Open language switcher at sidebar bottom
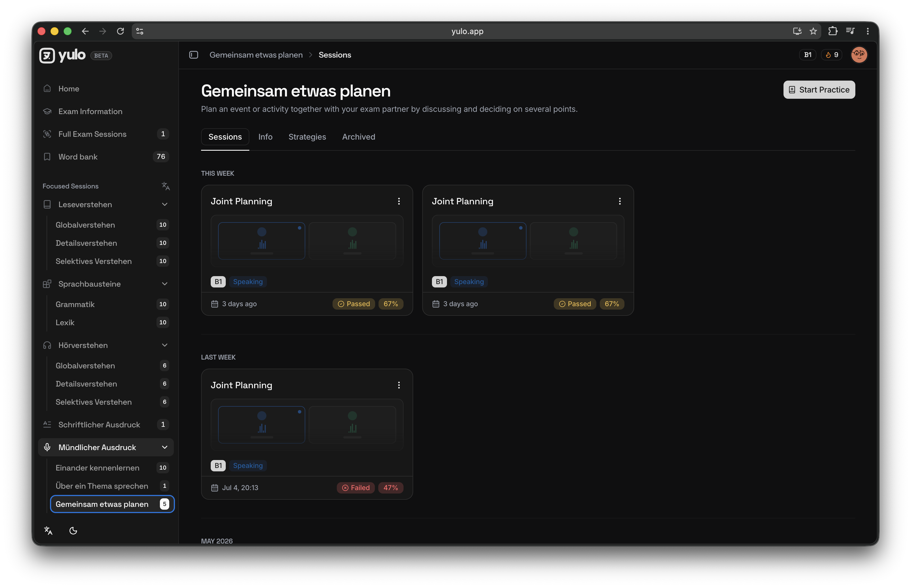Screen dimensions: 911x588 48,530
